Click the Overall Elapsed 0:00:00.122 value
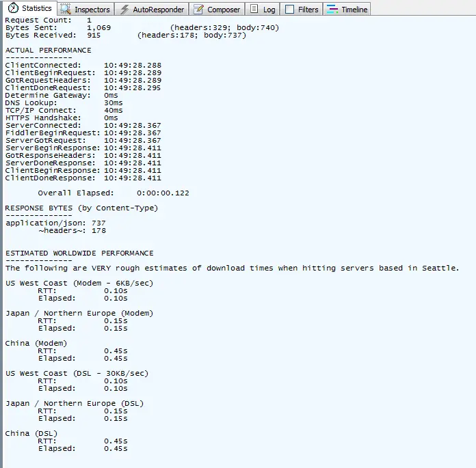476x468 pixels. pos(163,193)
